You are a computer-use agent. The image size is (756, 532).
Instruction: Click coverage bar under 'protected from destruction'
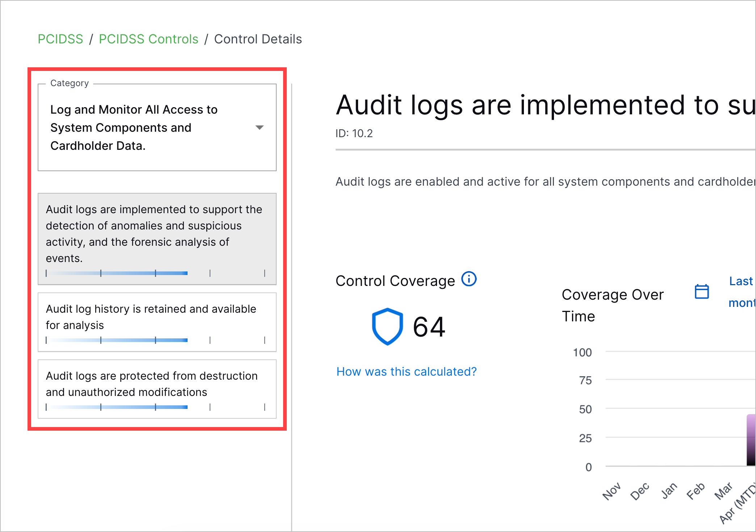tap(156, 407)
